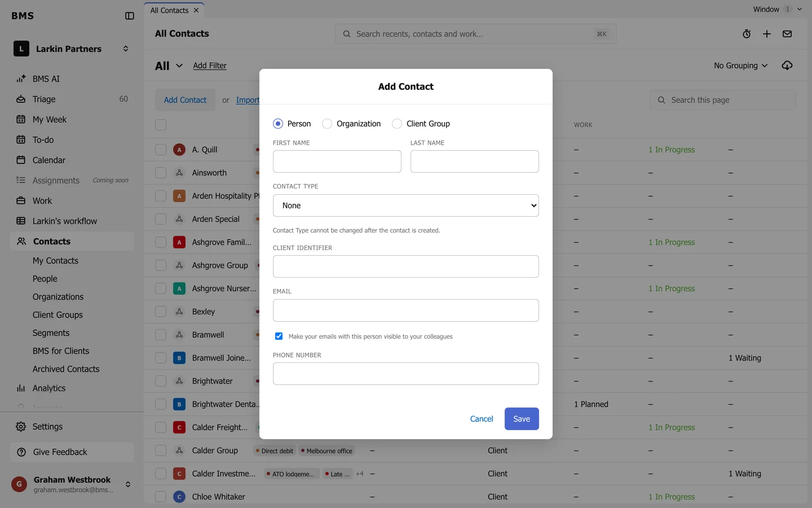Click the Search this page field

723,100
